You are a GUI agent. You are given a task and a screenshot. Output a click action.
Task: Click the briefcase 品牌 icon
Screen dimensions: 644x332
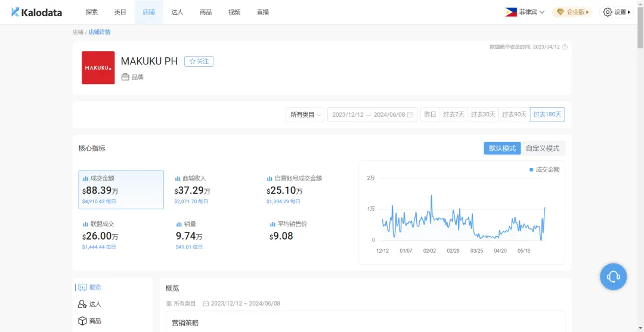click(x=125, y=77)
